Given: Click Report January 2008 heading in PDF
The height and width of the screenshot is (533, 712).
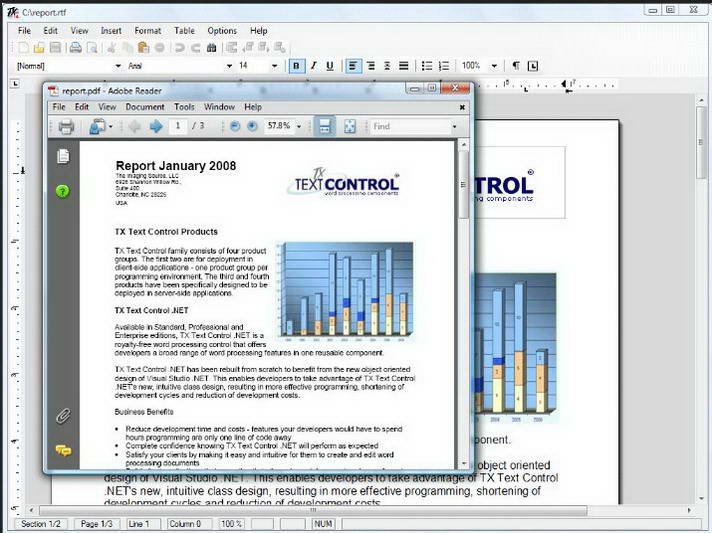Looking at the screenshot, I should pos(176,166).
